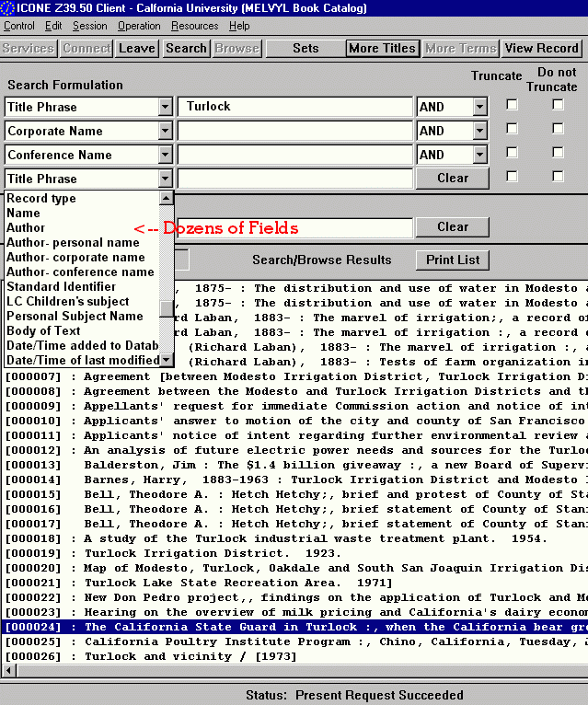
Task: Expand the Corporate Name field dropdown
Action: pos(166,131)
